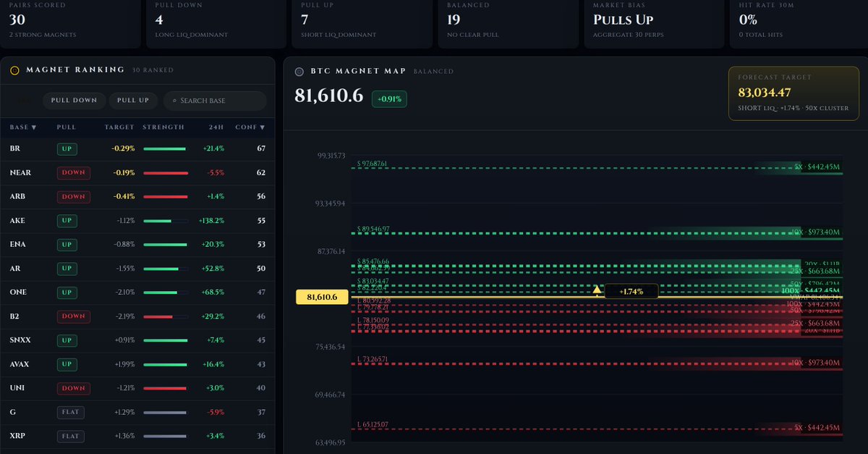Click the search magnifier icon in Search Base

174,101
